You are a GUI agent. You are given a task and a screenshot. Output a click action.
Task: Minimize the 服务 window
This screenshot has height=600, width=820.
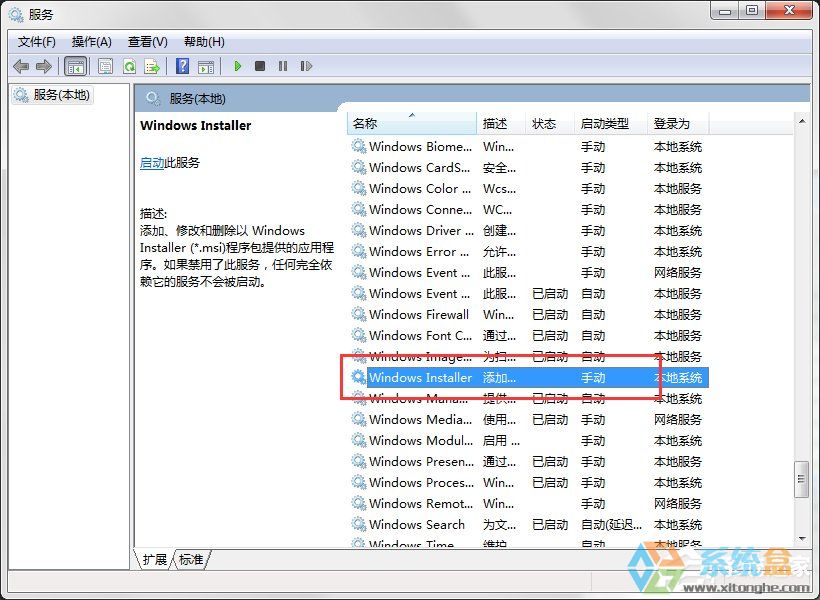(x=725, y=11)
